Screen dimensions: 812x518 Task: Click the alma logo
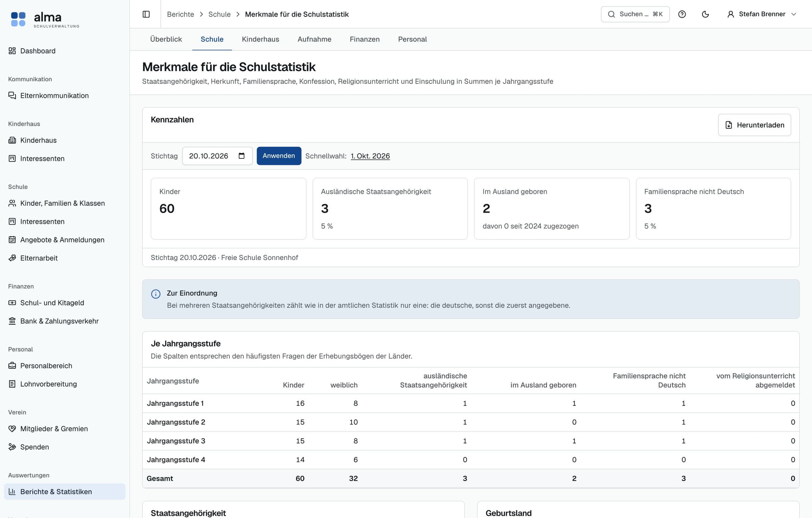[x=45, y=19]
